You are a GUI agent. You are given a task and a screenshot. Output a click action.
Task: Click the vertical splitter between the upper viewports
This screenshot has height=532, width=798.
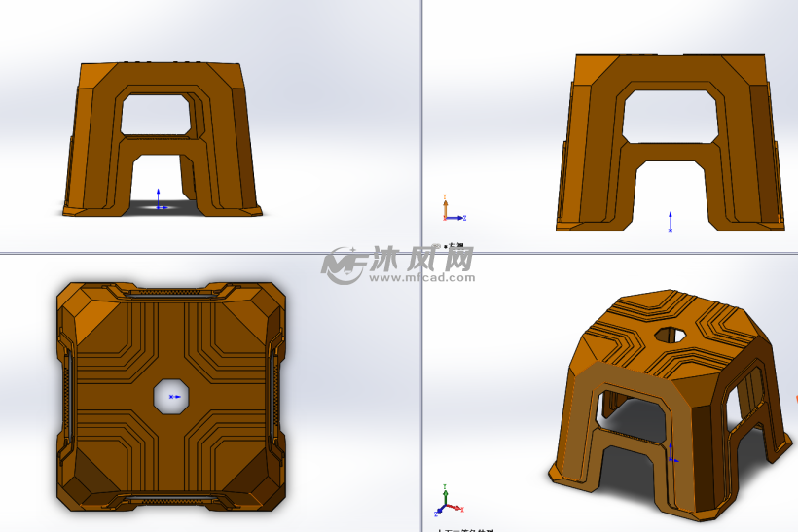(x=420, y=126)
